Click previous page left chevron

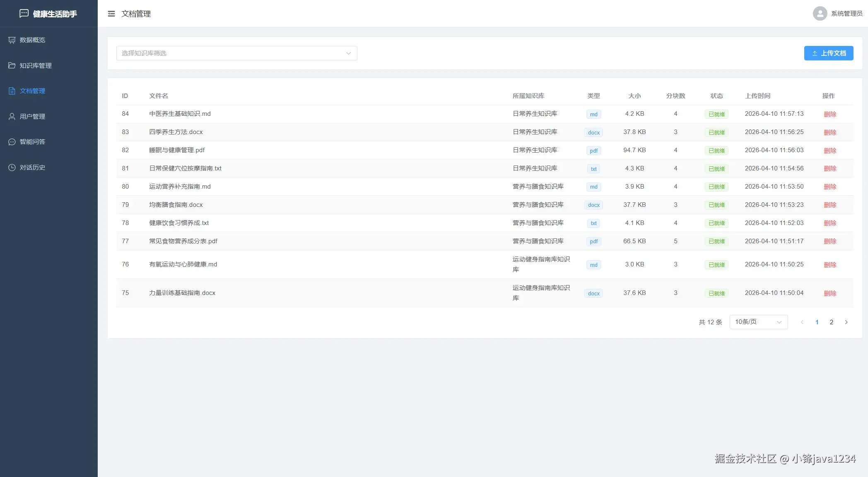(x=802, y=322)
